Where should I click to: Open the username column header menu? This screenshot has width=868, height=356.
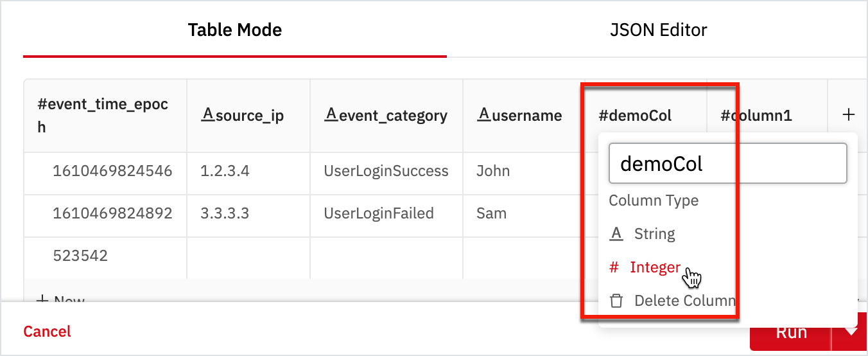(x=519, y=116)
